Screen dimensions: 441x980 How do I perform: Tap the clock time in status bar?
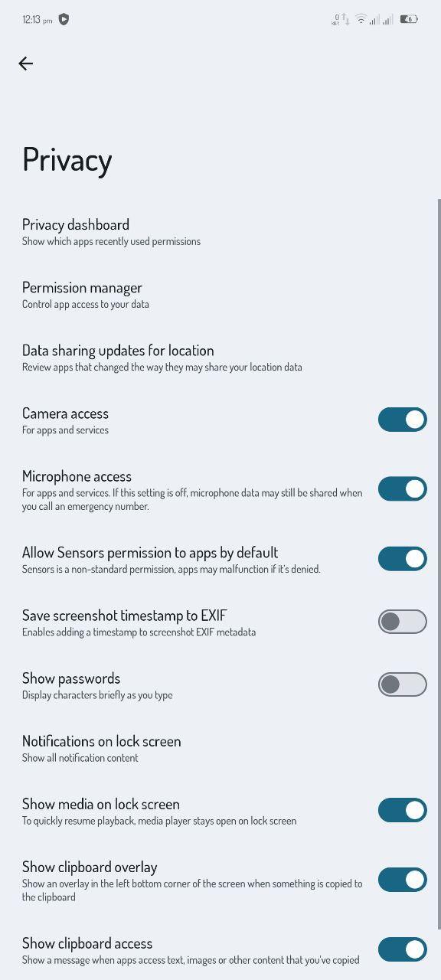(38, 19)
